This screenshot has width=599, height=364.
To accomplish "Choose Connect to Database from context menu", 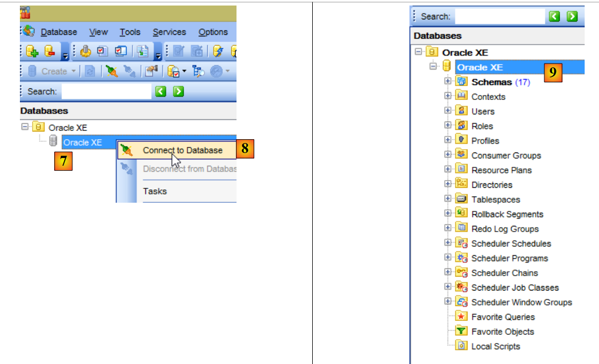I will pyautogui.click(x=182, y=150).
